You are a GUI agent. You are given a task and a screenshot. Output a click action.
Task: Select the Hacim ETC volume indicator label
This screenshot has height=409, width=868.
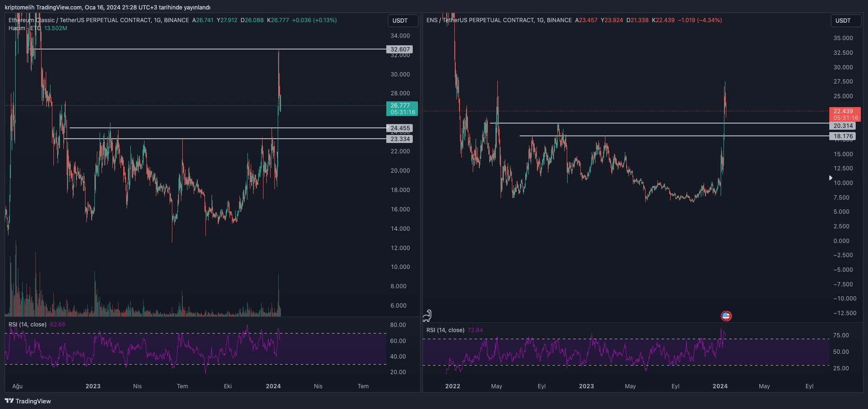click(x=25, y=28)
